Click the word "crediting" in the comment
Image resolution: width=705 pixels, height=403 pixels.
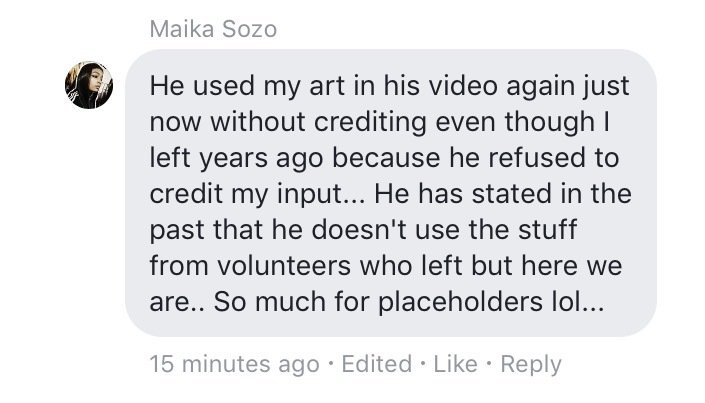pos(370,123)
